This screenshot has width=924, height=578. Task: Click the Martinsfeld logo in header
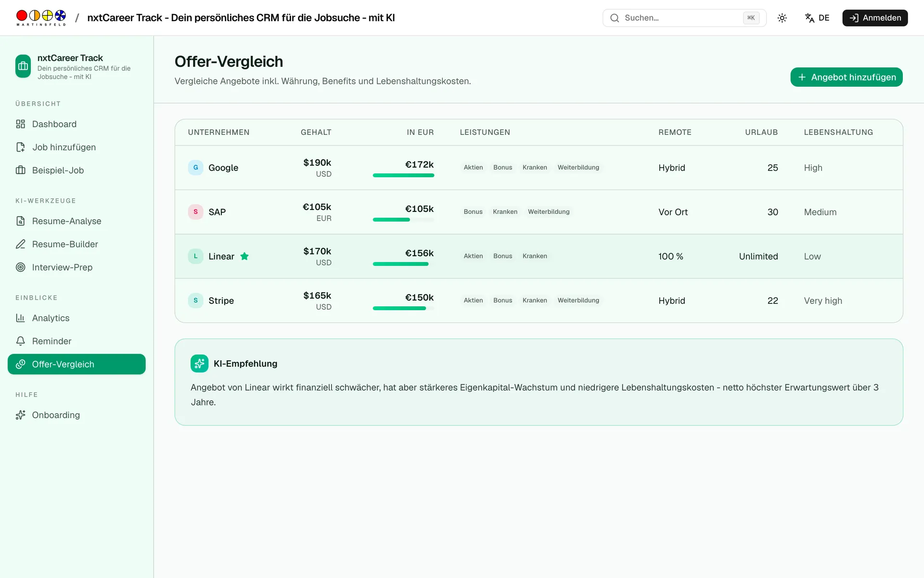click(x=41, y=18)
